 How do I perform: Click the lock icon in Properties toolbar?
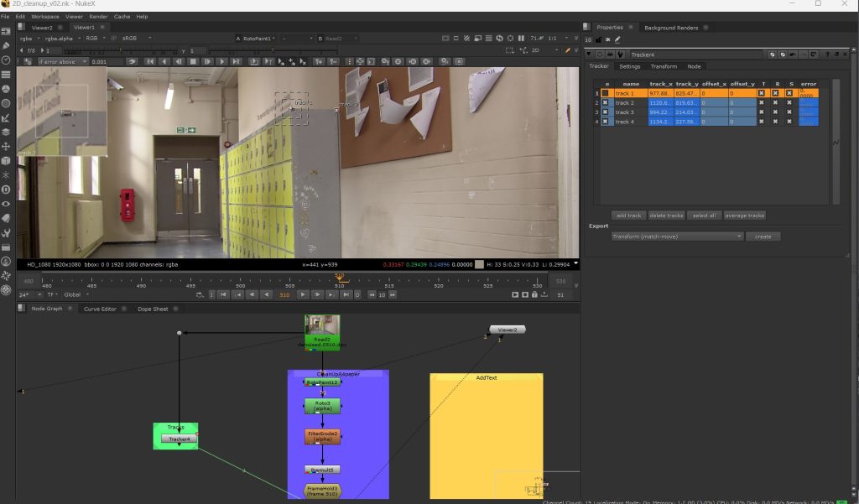click(x=599, y=39)
